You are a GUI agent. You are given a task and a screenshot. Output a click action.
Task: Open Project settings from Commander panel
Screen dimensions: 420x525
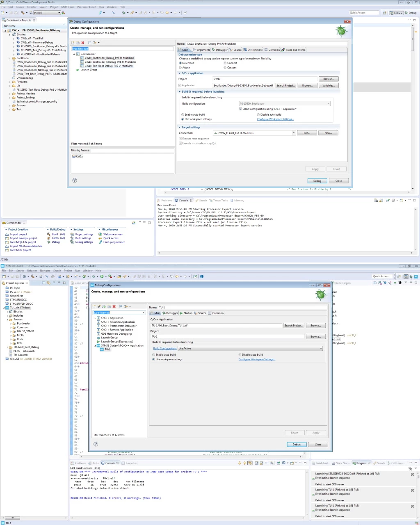tap(82, 234)
